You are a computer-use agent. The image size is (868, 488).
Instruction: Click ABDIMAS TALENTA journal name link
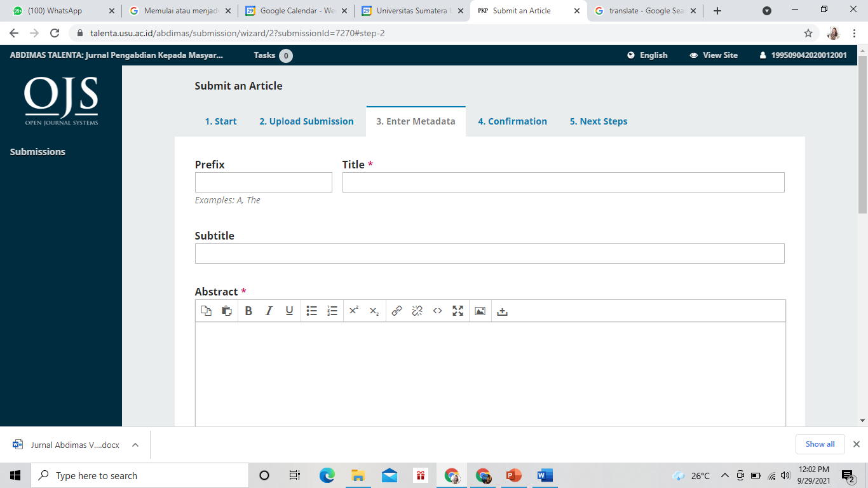pos(116,55)
